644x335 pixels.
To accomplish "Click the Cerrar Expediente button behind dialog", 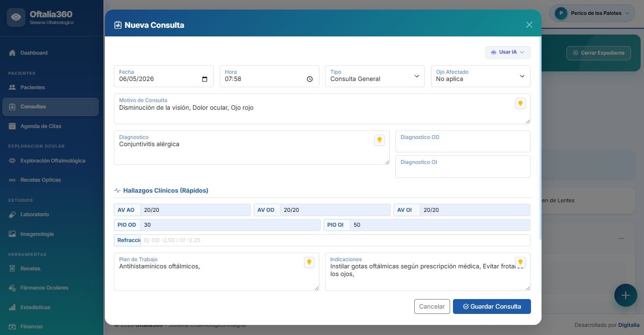I will click(599, 53).
